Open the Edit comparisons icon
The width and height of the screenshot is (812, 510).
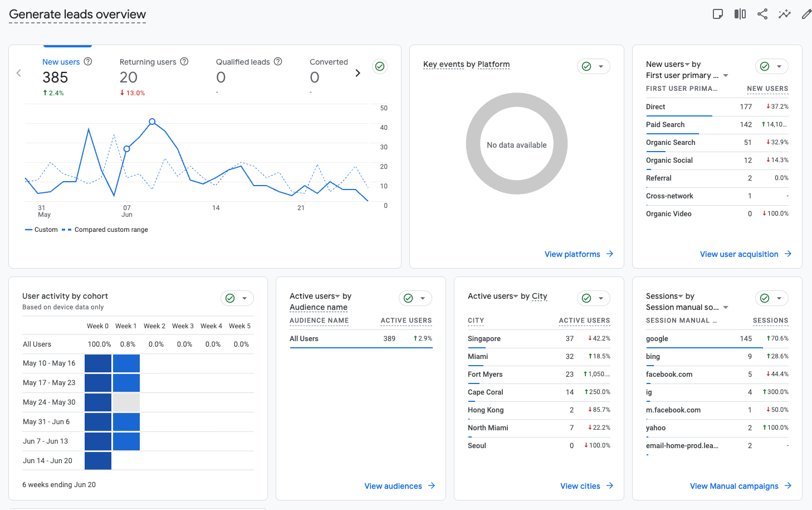(740, 14)
